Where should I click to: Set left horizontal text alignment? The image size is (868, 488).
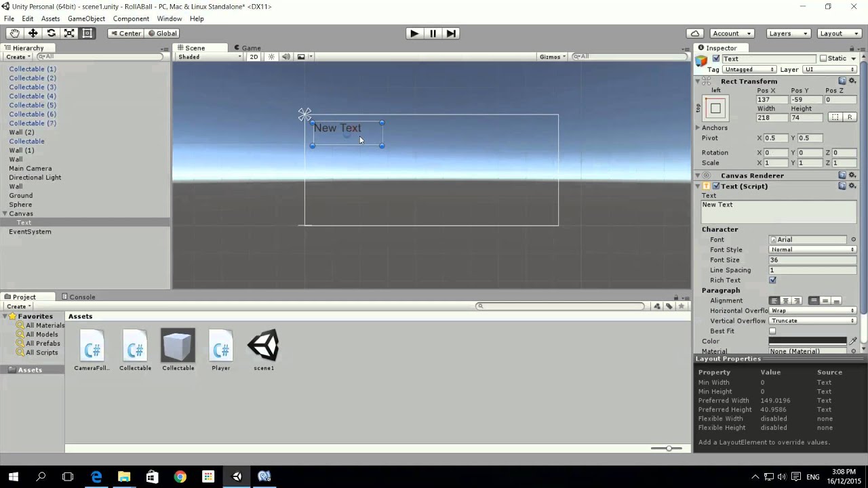[774, 301]
